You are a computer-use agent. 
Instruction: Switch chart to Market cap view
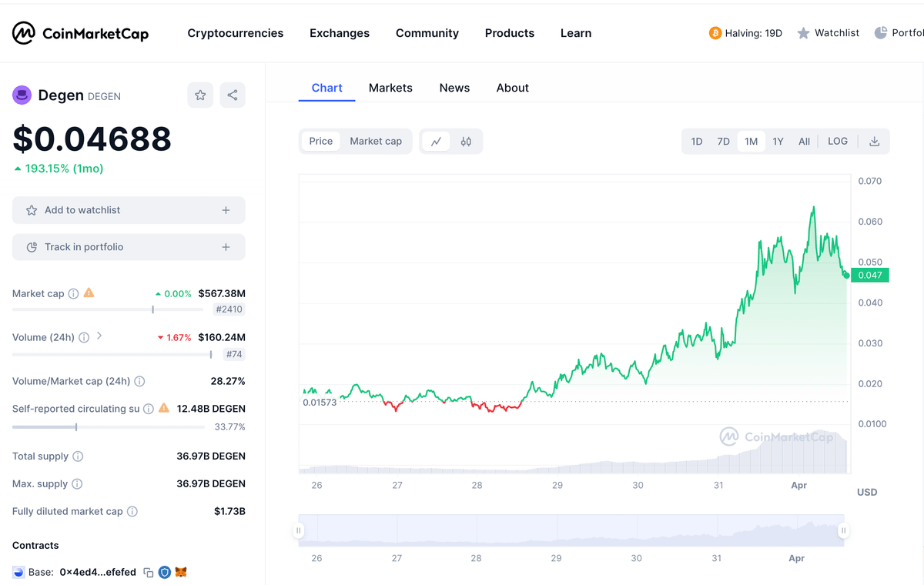pyautogui.click(x=376, y=142)
